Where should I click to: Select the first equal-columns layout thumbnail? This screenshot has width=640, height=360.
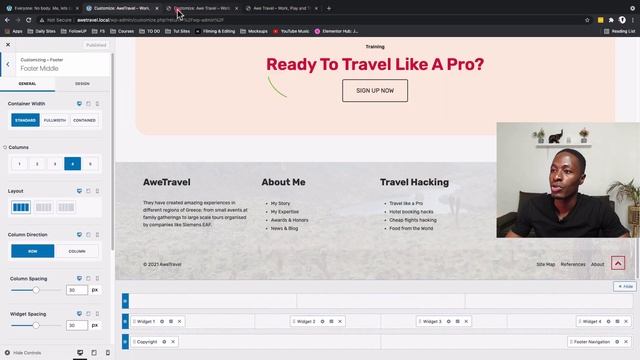pyautogui.click(x=21, y=207)
